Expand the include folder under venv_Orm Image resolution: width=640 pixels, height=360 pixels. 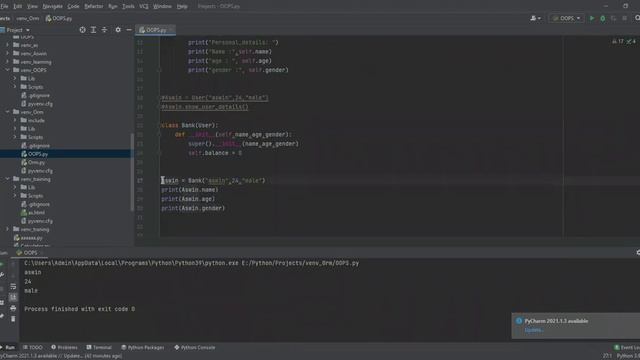[15, 120]
